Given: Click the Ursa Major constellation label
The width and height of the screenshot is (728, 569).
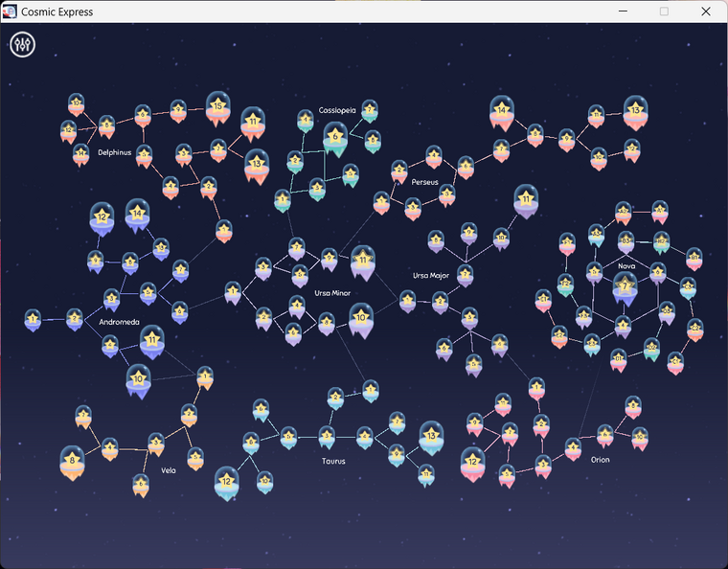Looking at the screenshot, I should click(x=431, y=275).
